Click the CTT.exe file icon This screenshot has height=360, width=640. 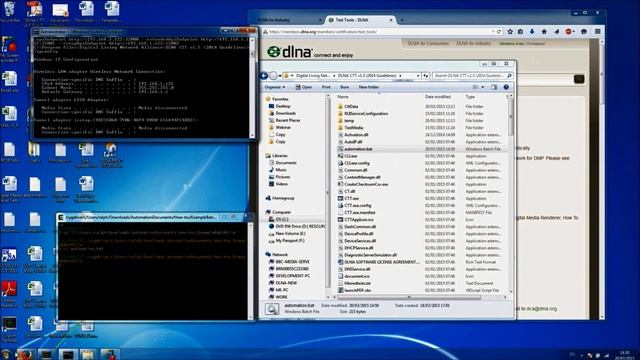pyautogui.click(x=340, y=198)
